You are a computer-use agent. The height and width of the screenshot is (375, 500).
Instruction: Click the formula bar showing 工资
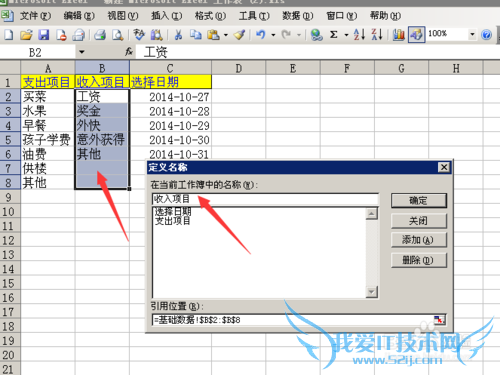tap(317, 52)
